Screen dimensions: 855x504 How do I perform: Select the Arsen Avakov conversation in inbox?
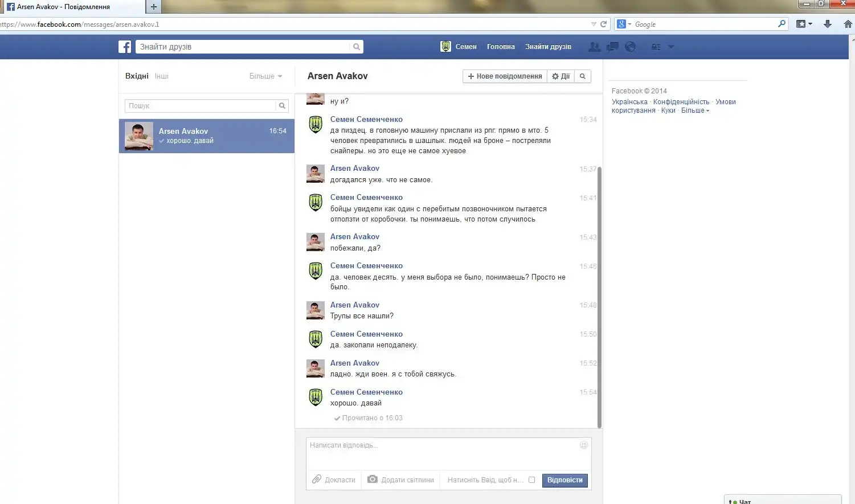coord(206,136)
